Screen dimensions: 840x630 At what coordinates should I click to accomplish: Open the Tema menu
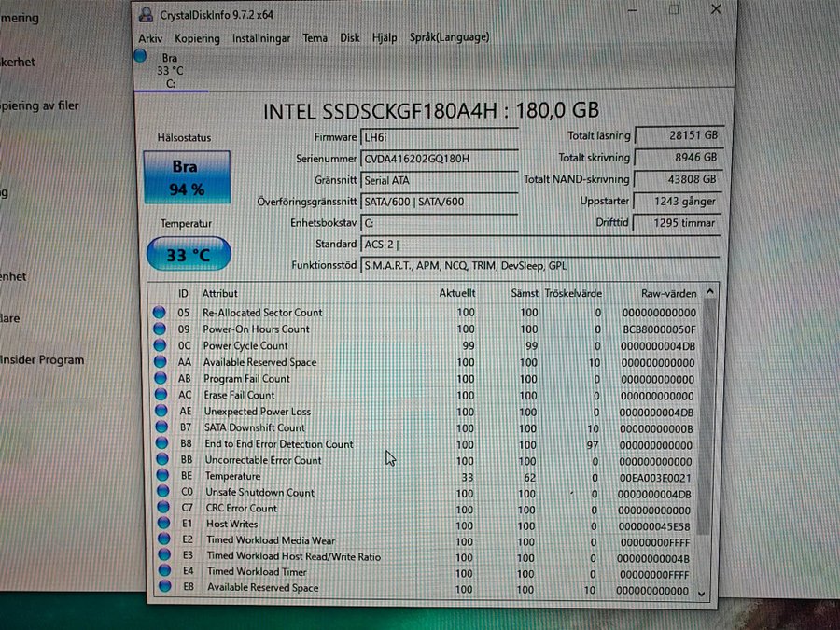pos(315,38)
